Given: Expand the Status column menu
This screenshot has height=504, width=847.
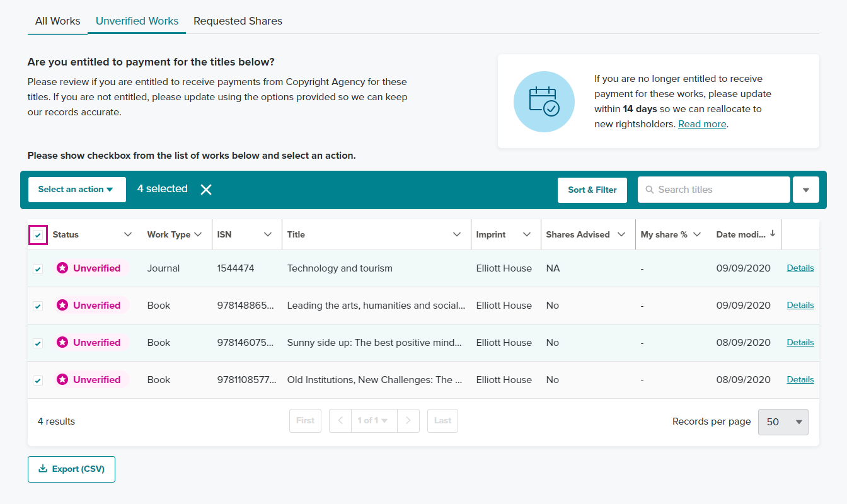Looking at the screenshot, I should pos(128,234).
